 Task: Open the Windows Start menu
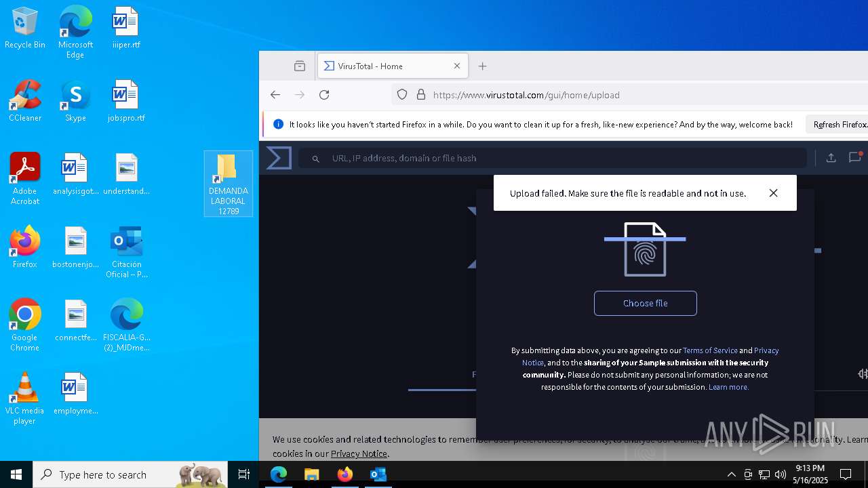[16, 474]
